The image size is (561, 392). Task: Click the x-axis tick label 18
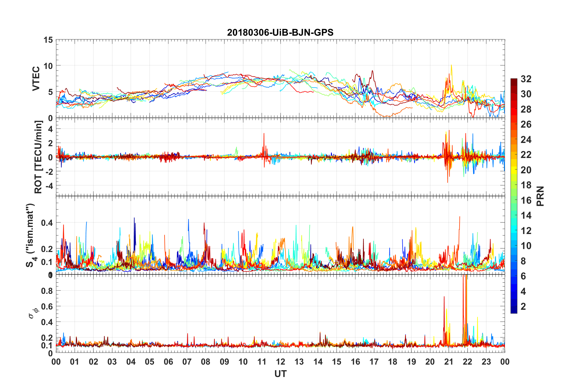[x=393, y=362]
